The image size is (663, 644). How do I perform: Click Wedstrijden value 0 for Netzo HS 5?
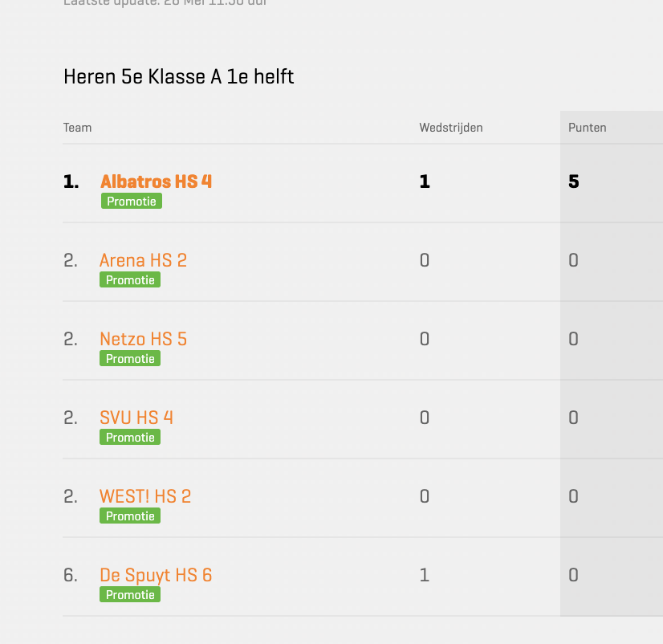[425, 339]
